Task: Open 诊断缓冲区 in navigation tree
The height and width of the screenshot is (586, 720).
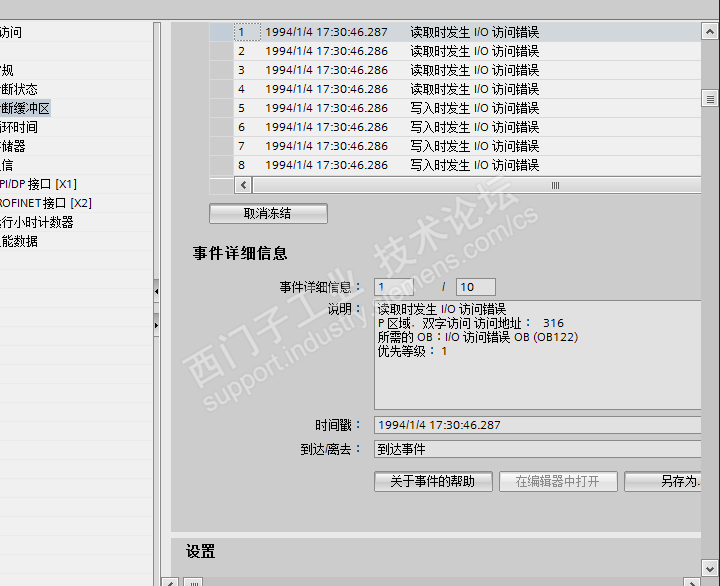Action: pyautogui.click(x=25, y=108)
